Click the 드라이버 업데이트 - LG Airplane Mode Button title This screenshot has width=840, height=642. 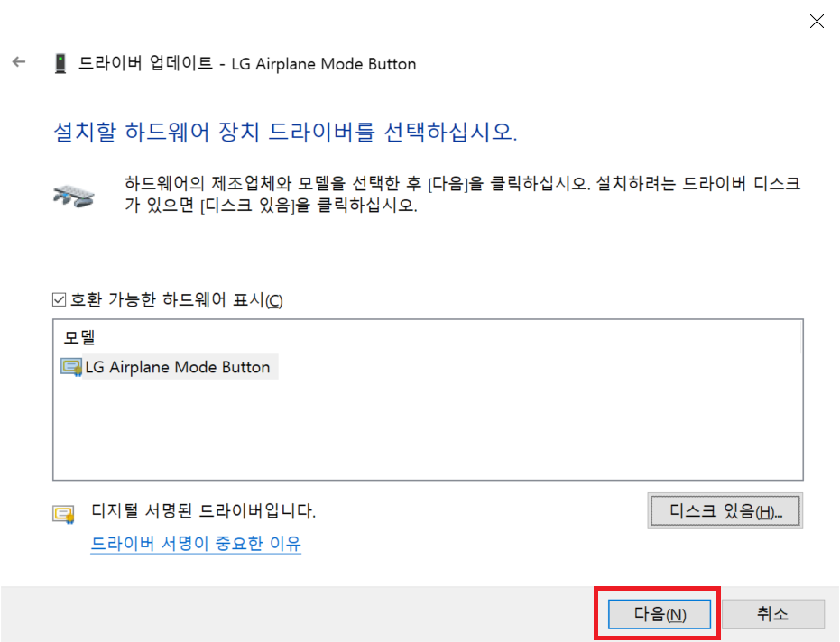[247, 64]
